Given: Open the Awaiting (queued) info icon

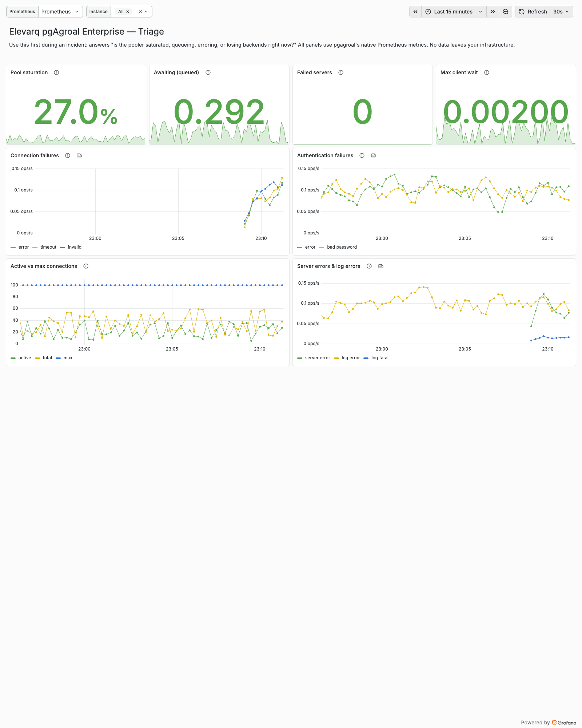Looking at the screenshot, I should point(208,72).
